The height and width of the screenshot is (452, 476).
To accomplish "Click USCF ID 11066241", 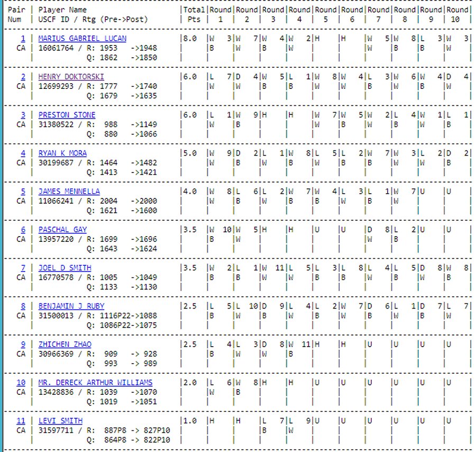I will [56, 201].
